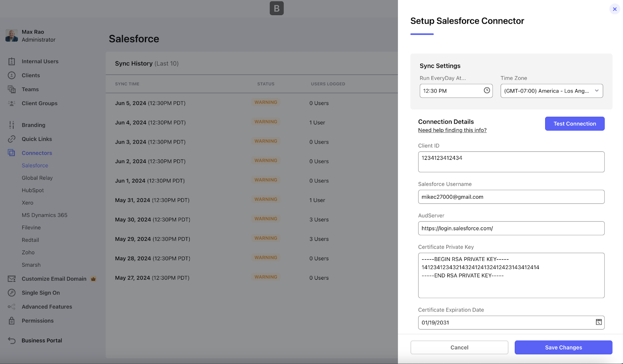Click the Save Changes button
The height and width of the screenshot is (364, 623).
pos(563,348)
